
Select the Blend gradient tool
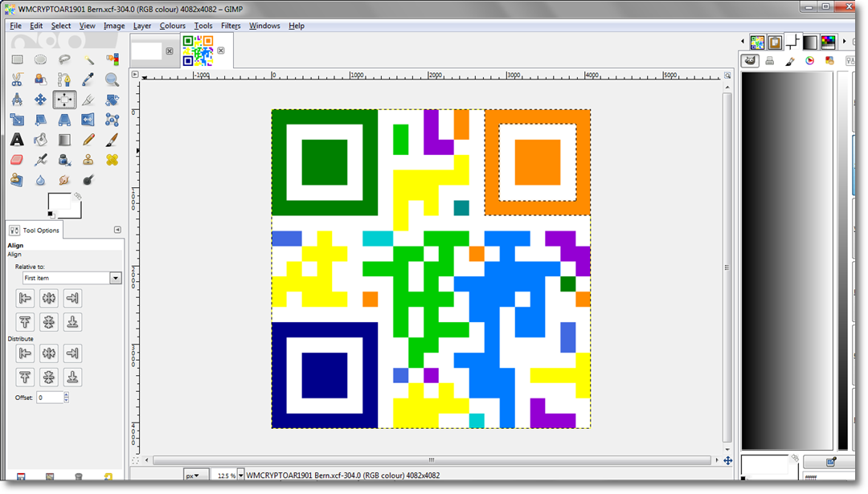tap(64, 140)
